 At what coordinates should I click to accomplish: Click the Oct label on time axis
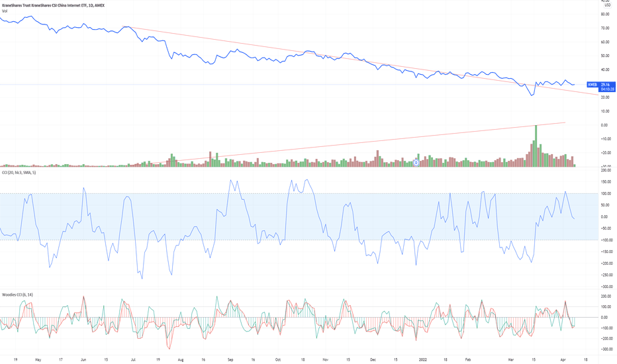(x=278, y=359)
